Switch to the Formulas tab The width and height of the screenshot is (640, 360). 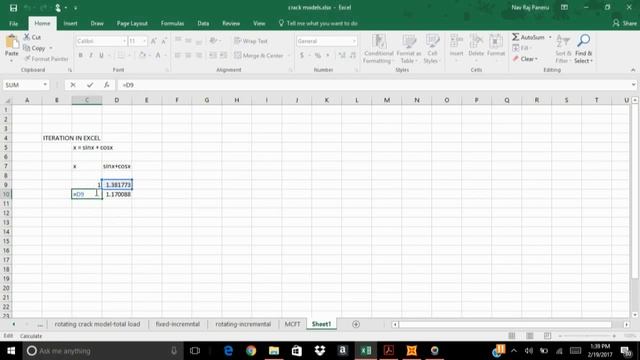pyautogui.click(x=172, y=24)
